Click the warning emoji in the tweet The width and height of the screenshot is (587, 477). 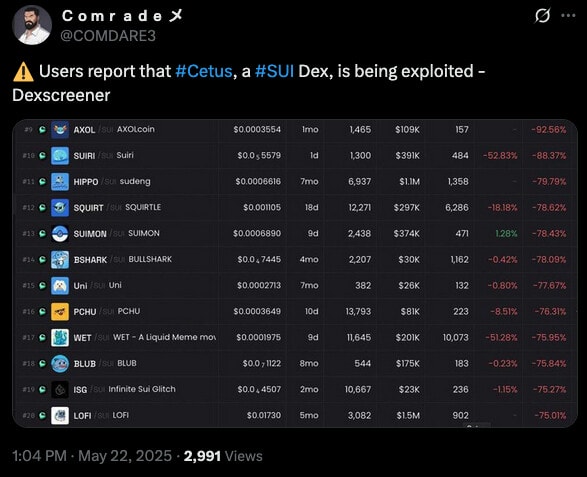click(x=23, y=71)
